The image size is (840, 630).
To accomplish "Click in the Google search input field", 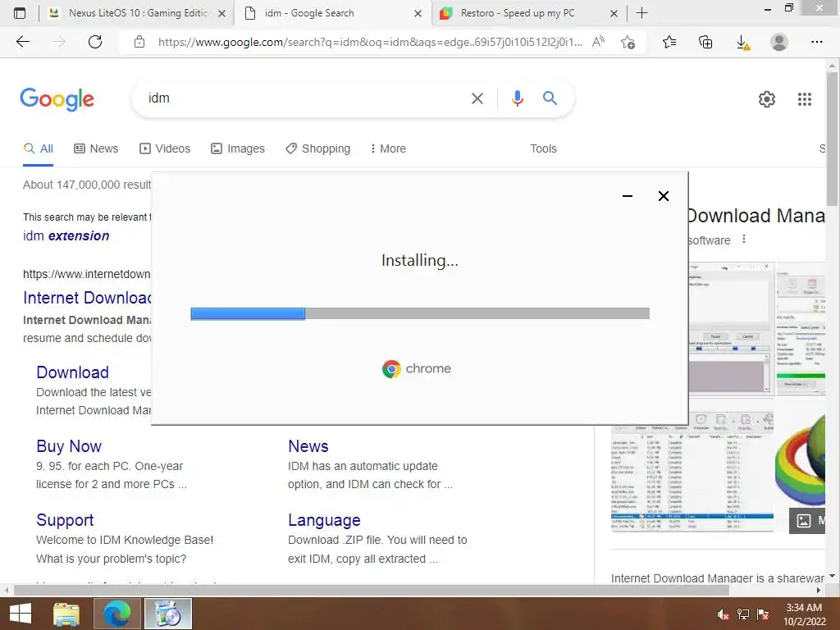I will (303, 98).
